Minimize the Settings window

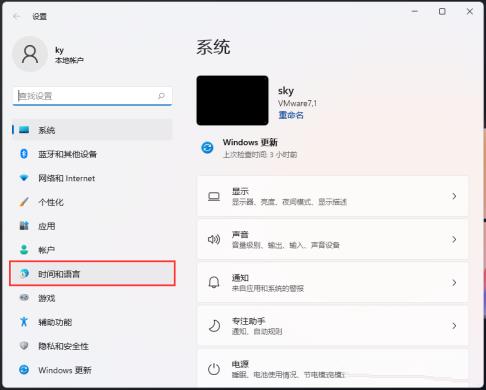point(415,11)
